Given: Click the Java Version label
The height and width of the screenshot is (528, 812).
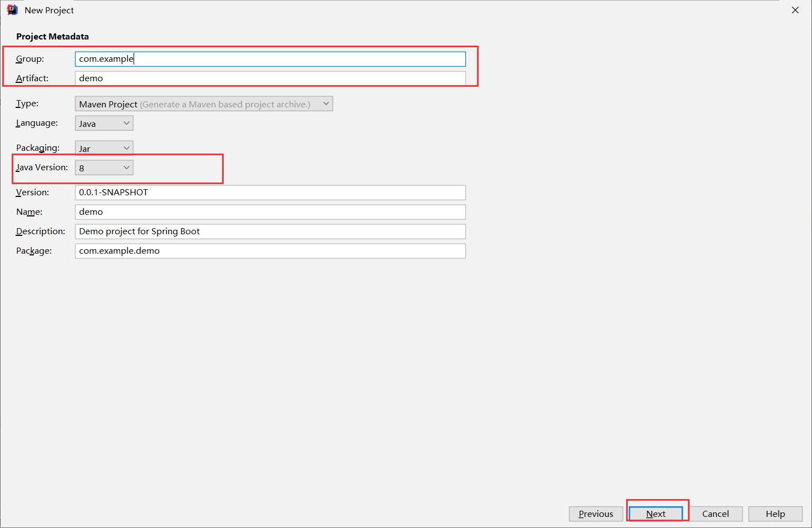Looking at the screenshot, I should 42,167.
